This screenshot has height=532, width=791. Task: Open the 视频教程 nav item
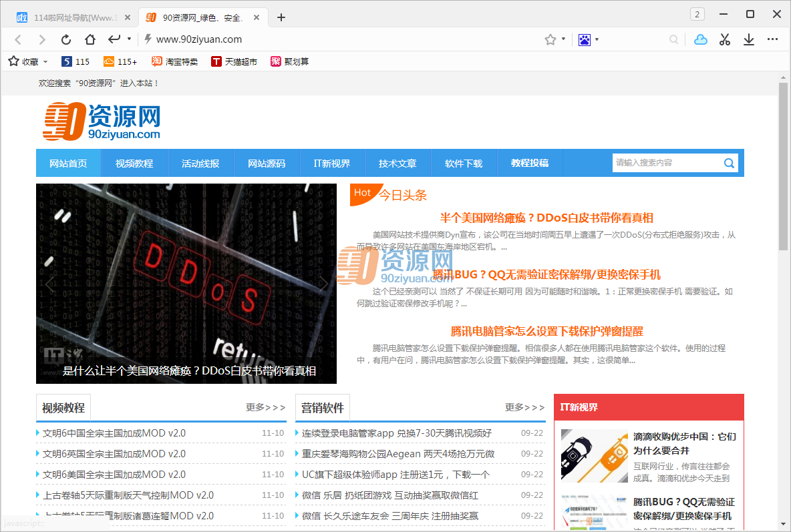coord(134,164)
